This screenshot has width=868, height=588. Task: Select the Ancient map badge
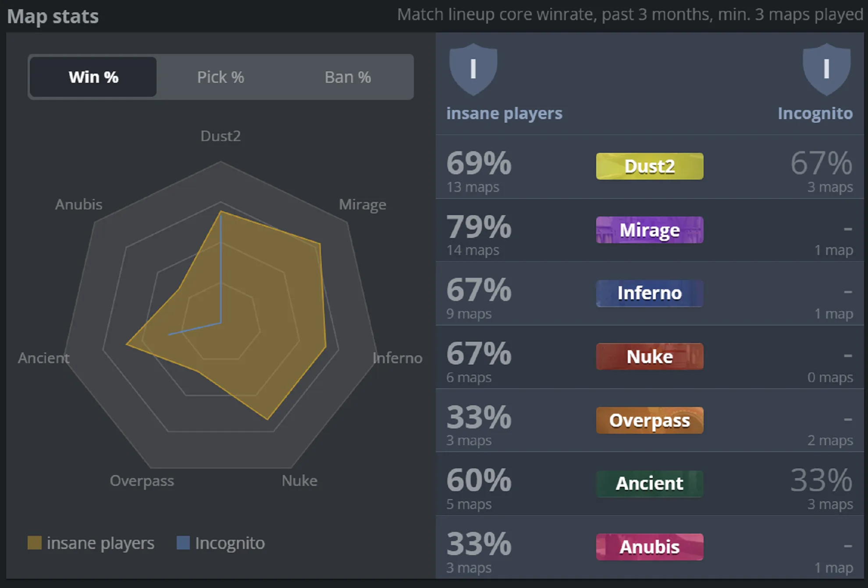point(649,484)
